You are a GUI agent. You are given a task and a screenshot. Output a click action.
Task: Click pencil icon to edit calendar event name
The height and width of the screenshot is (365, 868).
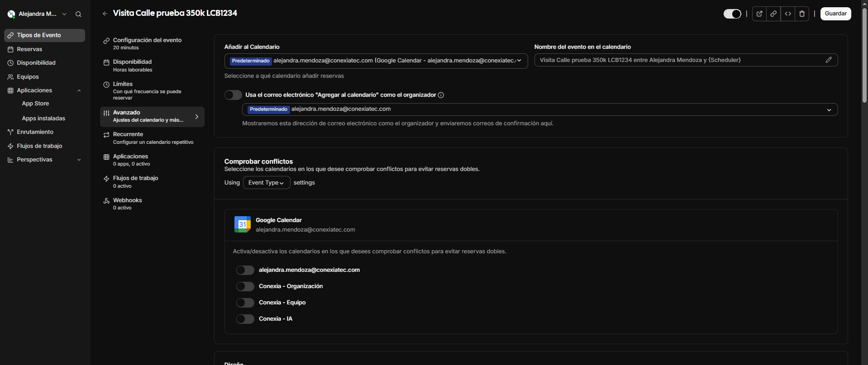pos(829,60)
